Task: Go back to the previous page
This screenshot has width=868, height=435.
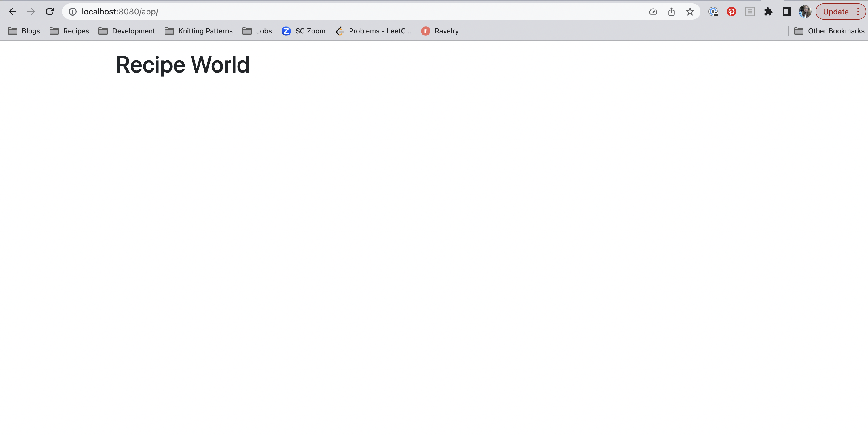Action: click(x=12, y=12)
